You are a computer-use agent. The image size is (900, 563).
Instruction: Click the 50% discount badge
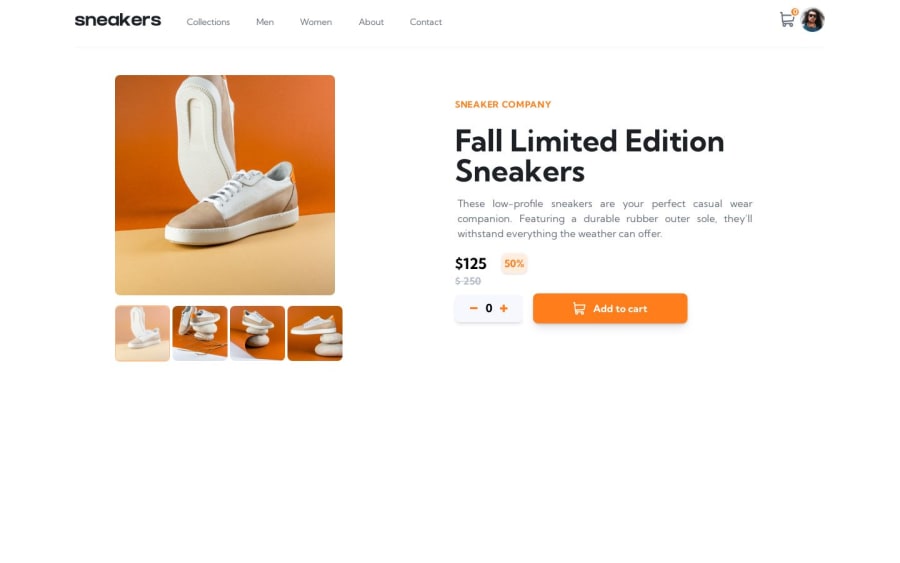514,264
